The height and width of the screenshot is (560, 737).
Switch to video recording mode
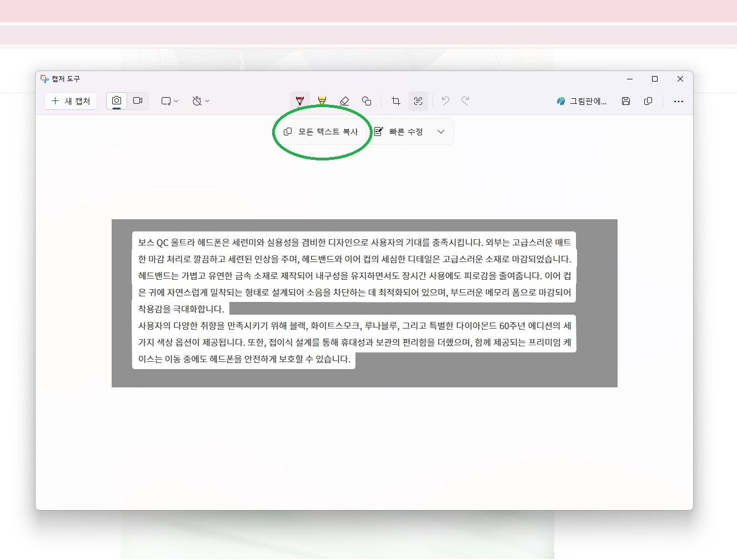(138, 101)
